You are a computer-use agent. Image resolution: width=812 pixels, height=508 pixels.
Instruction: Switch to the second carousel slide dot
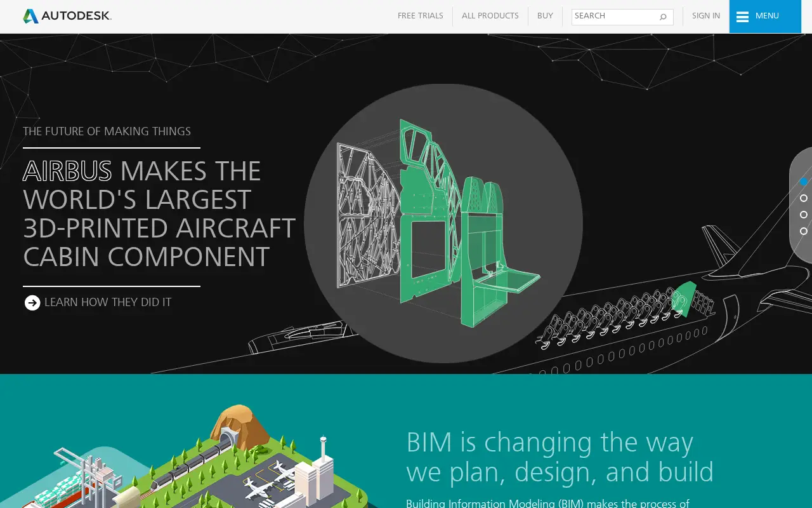804,198
